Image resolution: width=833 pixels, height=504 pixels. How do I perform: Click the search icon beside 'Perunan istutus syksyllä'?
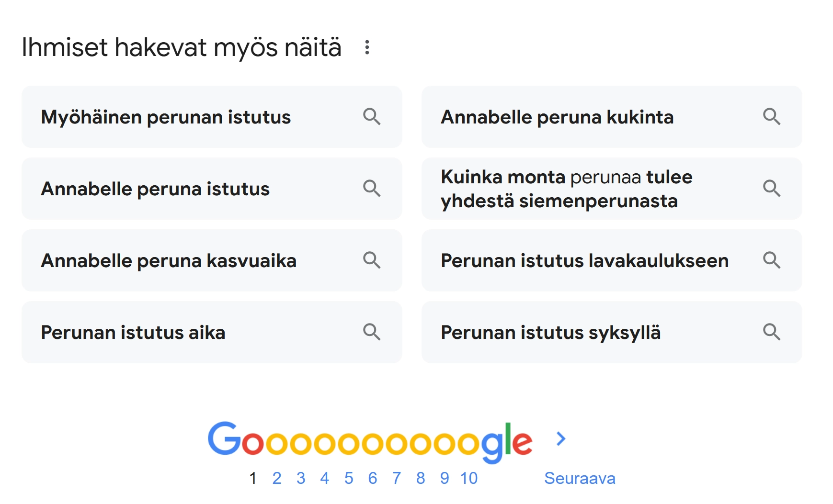click(x=773, y=332)
